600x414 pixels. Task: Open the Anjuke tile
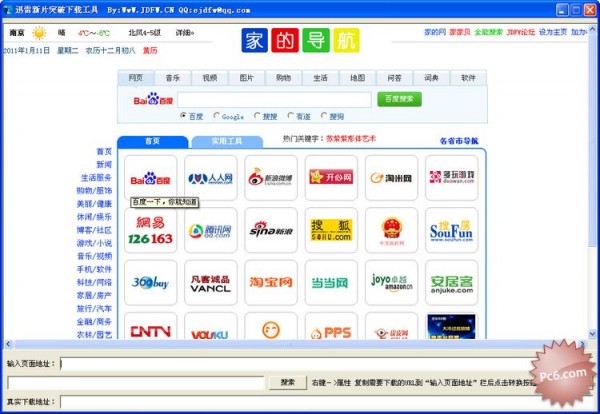point(452,282)
